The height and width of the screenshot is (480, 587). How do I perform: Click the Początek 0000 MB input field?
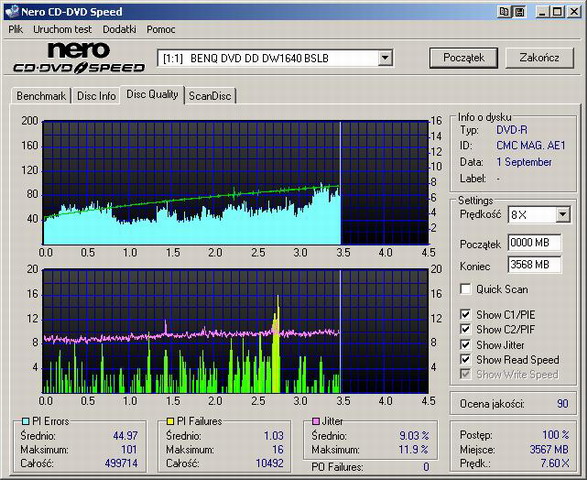535,243
